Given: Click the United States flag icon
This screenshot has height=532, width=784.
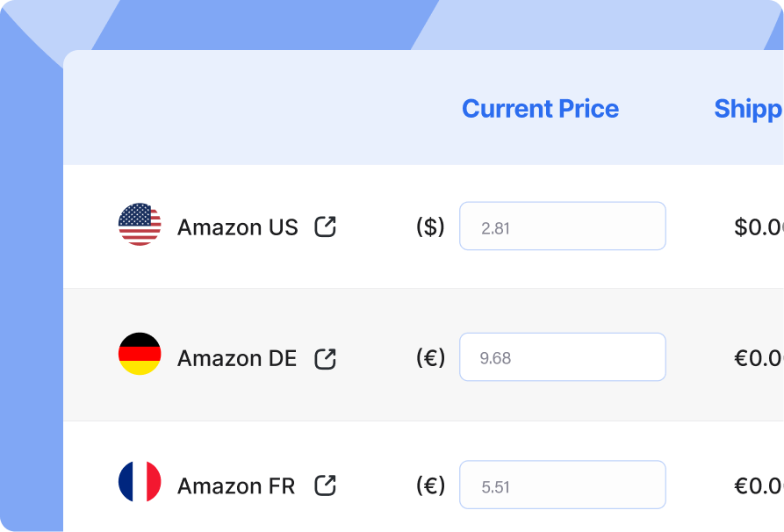Looking at the screenshot, I should pos(140,225).
